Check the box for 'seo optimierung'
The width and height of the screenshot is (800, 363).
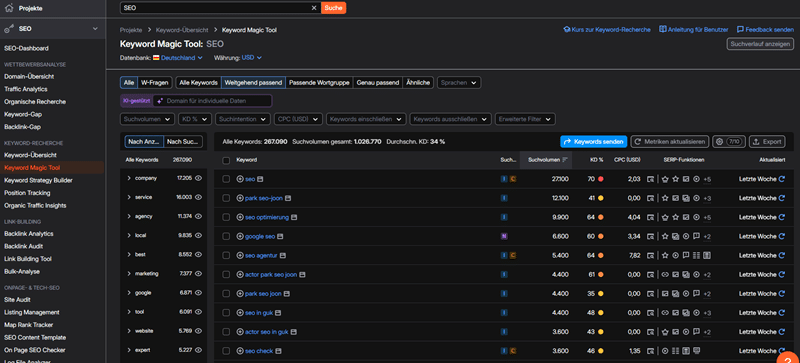(x=226, y=217)
